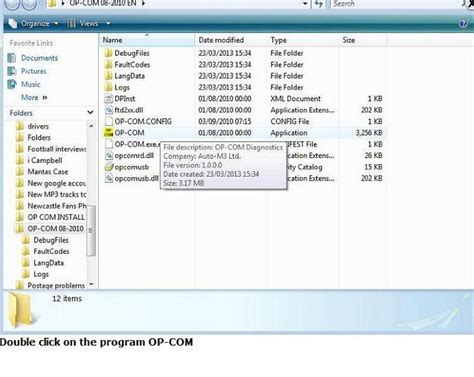Select the Logs folder icon in file list
Viewport: 474px width, 377px height.
point(108,87)
